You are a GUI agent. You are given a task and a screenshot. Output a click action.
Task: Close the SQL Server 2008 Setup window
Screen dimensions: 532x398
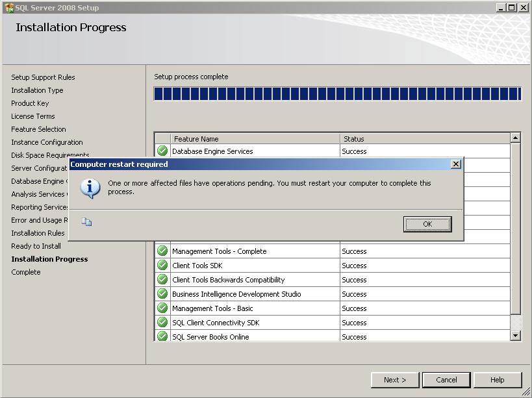(523, 7)
